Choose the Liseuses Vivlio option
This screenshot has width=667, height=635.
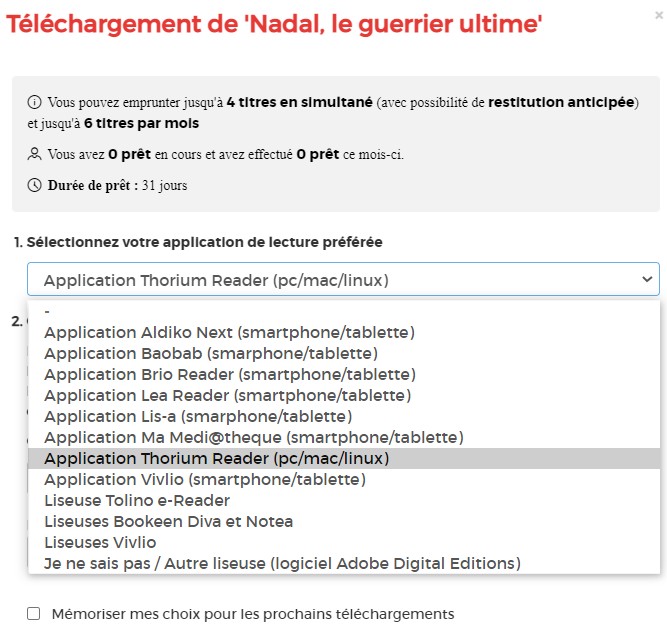point(100,542)
